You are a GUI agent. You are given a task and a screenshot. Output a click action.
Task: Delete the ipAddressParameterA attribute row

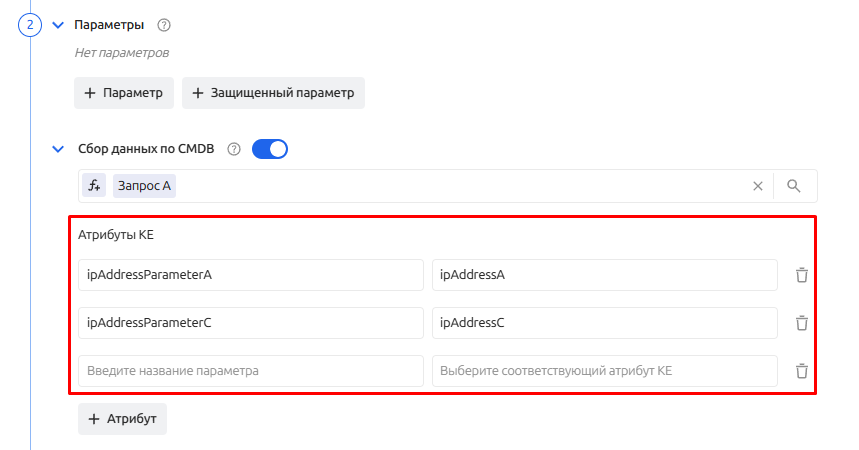click(x=801, y=275)
